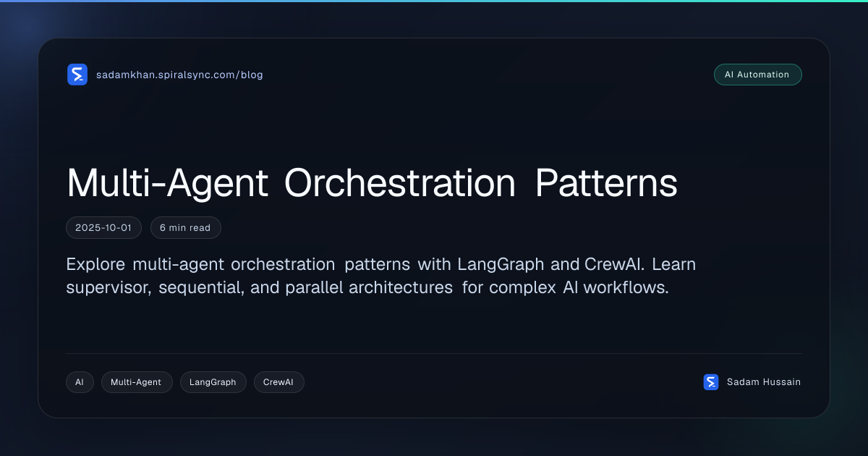This screenshot has height=456, width=868.
Task: Click the description line starting with supervisor, sequential
Action: tap(367, 288)
